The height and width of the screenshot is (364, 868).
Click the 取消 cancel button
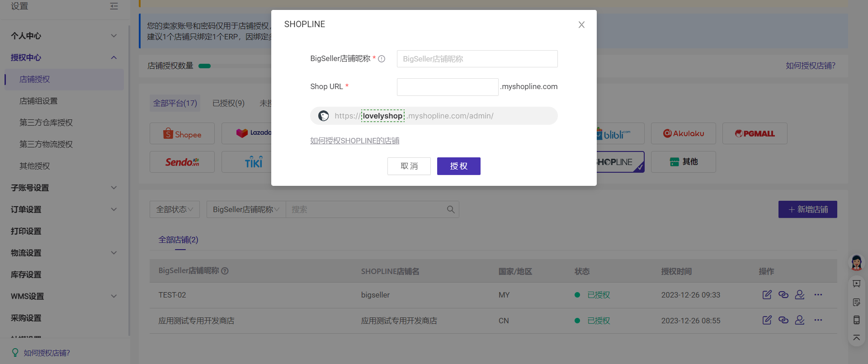click(x=409, y=166)
